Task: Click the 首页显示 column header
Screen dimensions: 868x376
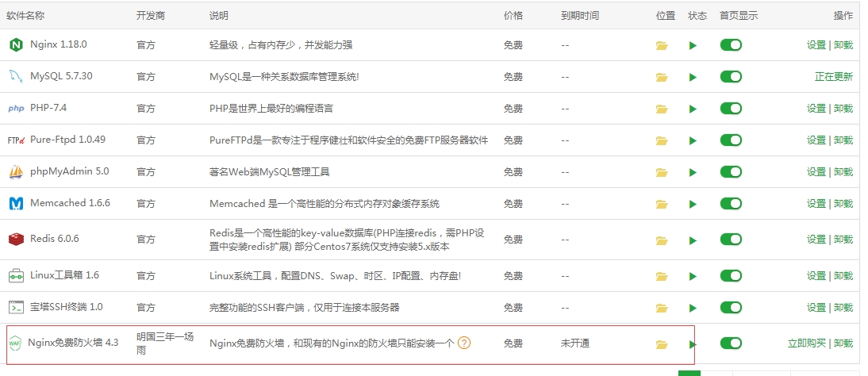Action: pos(739,16)
